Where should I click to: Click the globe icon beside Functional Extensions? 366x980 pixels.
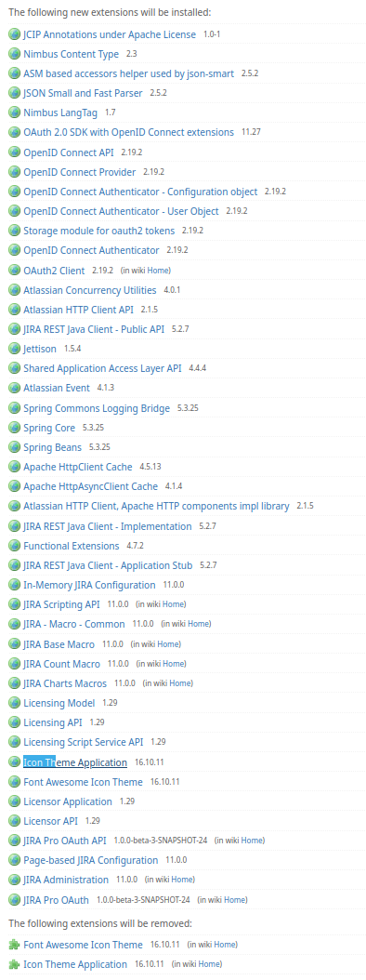(x=14, y=546)
